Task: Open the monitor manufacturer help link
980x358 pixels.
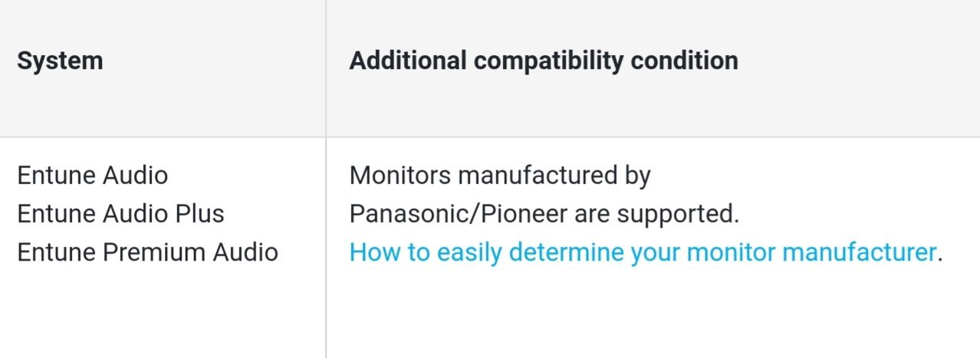Action: [643, 252]
